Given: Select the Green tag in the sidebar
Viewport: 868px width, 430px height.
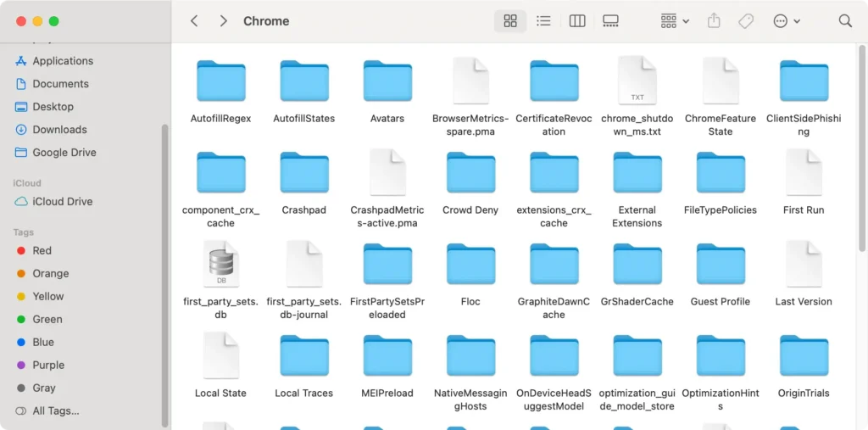Looking at the screenshot, I should 39,319.
